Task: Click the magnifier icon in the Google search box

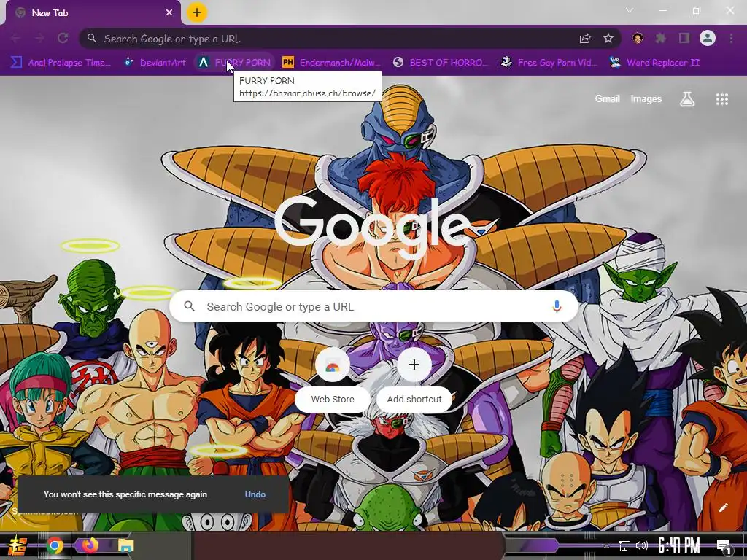Action: [x=190, y=306]
